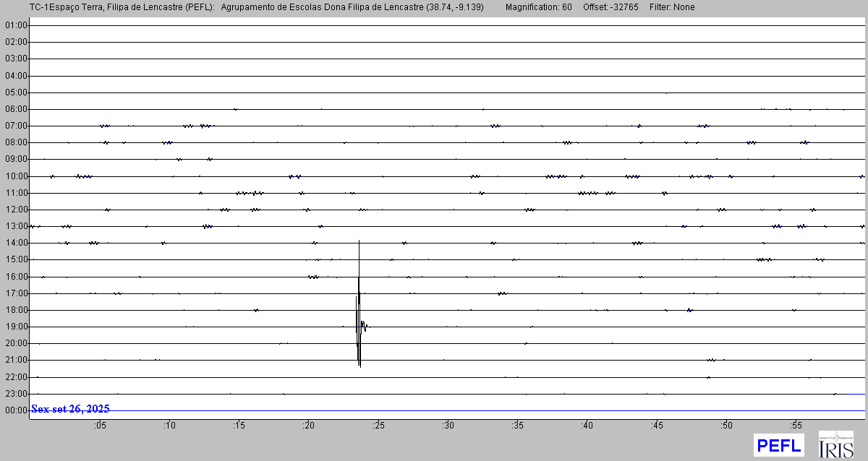Click the IRIS logo

835,445
